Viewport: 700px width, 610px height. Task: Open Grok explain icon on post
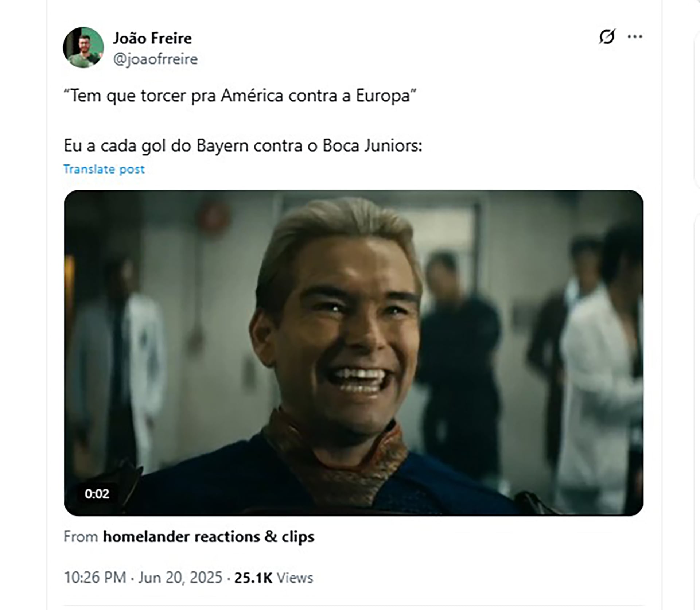[x=607, y=36]
